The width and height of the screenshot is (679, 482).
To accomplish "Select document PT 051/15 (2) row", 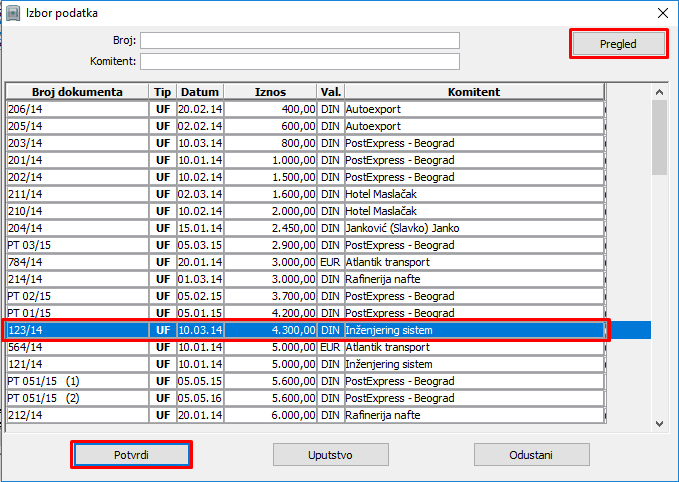I will tap(305, 398).
